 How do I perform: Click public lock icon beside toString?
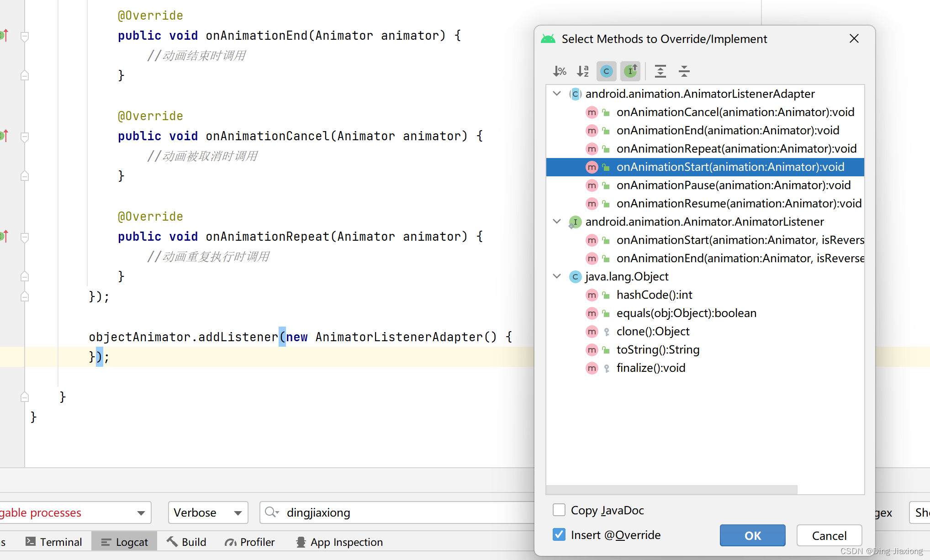[606, 350]
